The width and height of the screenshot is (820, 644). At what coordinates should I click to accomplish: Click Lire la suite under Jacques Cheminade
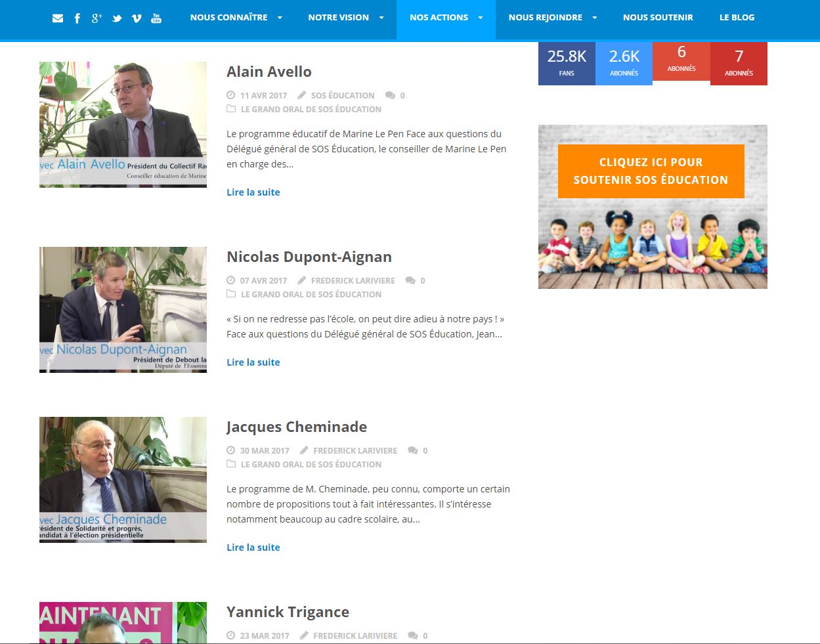(253, 547)
